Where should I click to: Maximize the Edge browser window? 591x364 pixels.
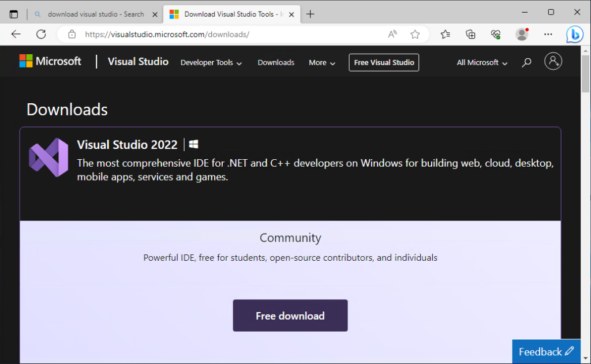(551, 12)
